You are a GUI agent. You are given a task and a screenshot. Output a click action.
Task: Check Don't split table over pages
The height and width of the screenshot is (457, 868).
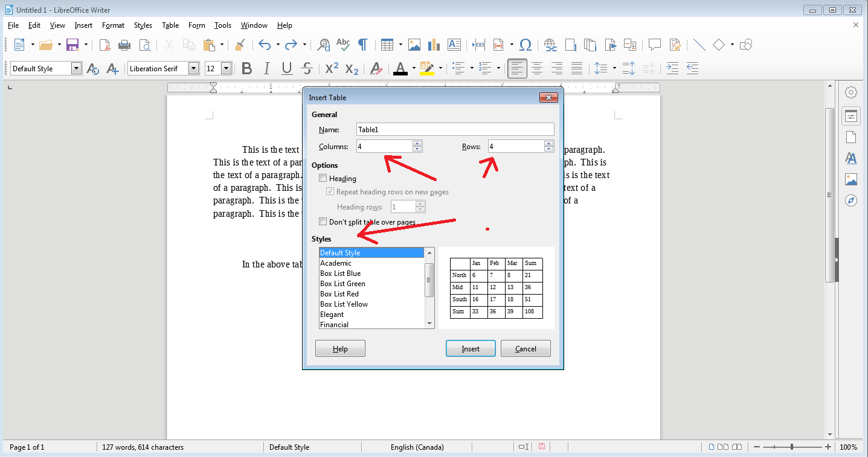pos(323,222)
